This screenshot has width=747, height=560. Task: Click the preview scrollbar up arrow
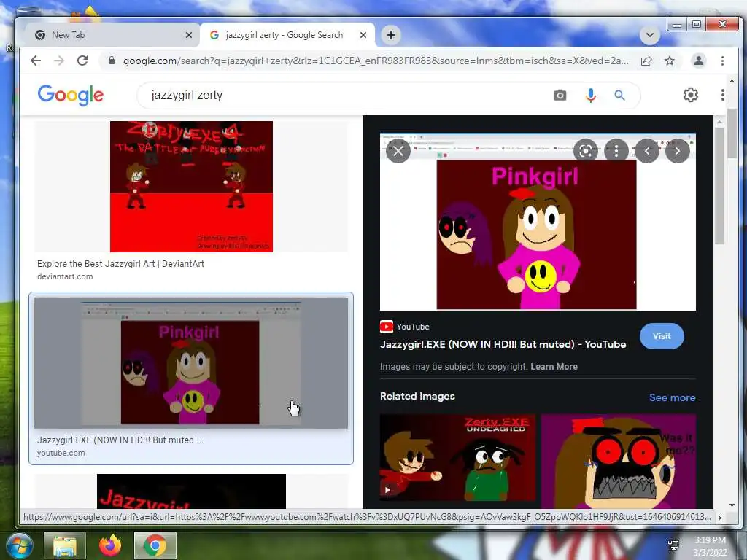coord(719,122)
